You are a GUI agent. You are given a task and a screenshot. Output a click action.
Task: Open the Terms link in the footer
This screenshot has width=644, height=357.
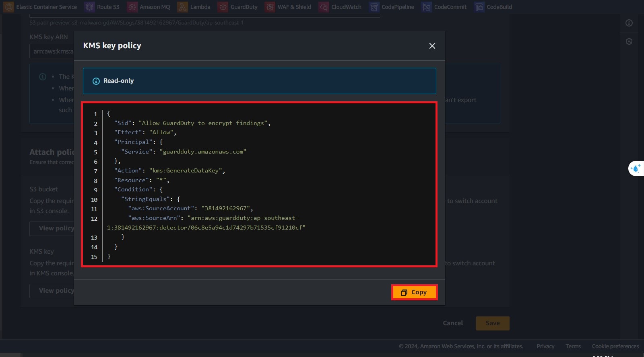tap(573, 346)
